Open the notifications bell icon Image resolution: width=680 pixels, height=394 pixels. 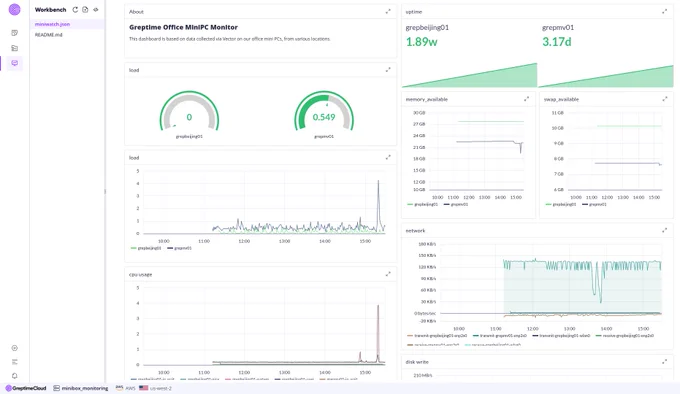[x=14, y=376]
